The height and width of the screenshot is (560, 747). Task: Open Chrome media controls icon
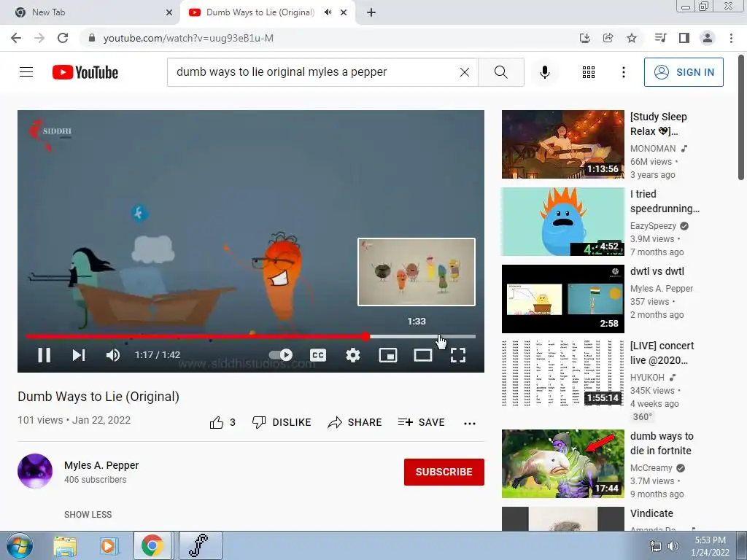(x=660, y=38)
